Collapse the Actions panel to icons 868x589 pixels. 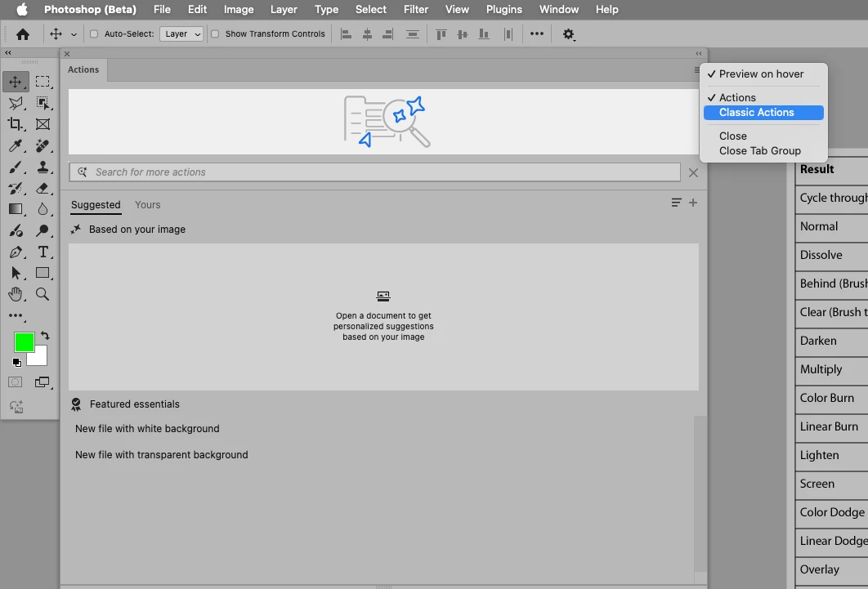(x=699, y=54)
